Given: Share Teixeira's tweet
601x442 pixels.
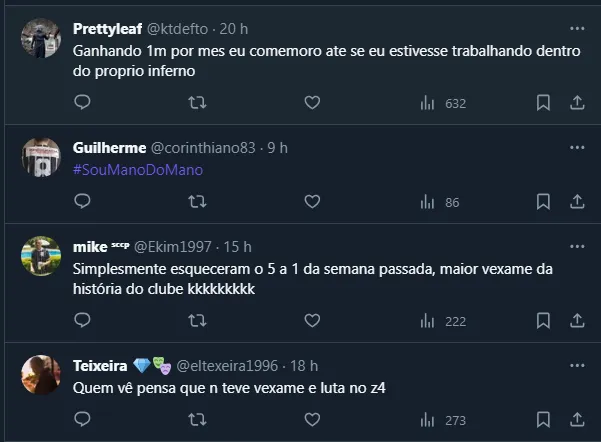Looking at the screenshot, I should coord(577,420).
